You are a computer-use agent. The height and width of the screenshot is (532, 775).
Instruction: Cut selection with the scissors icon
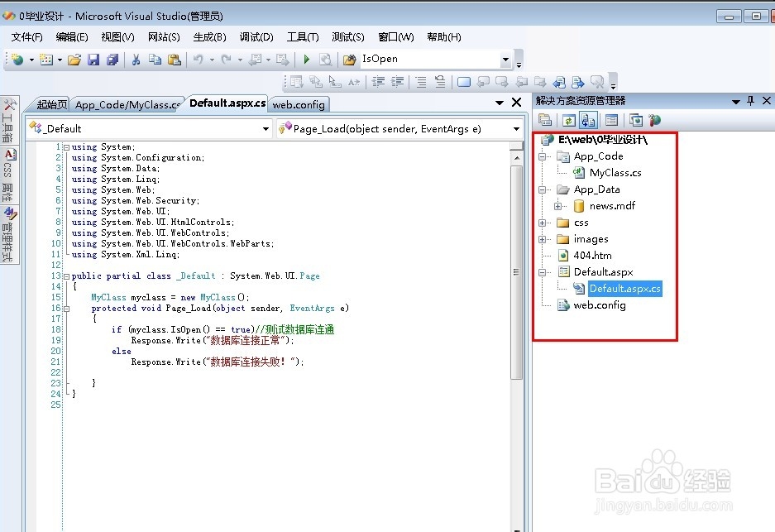136,60
